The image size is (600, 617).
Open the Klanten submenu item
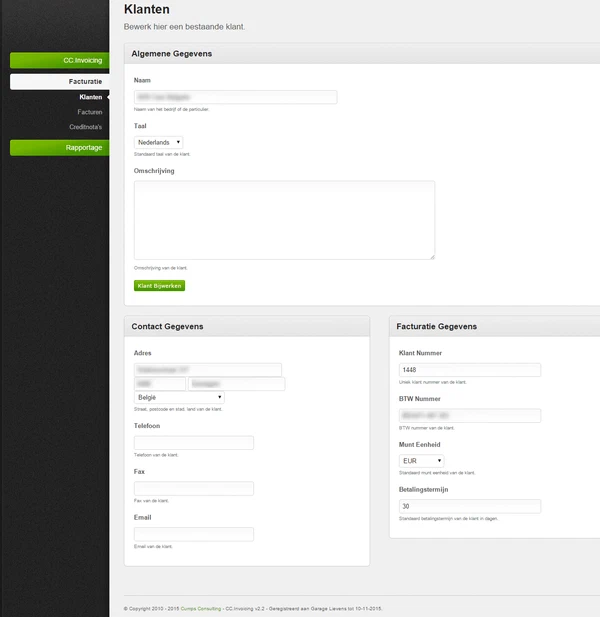click(x=90, y=97)
